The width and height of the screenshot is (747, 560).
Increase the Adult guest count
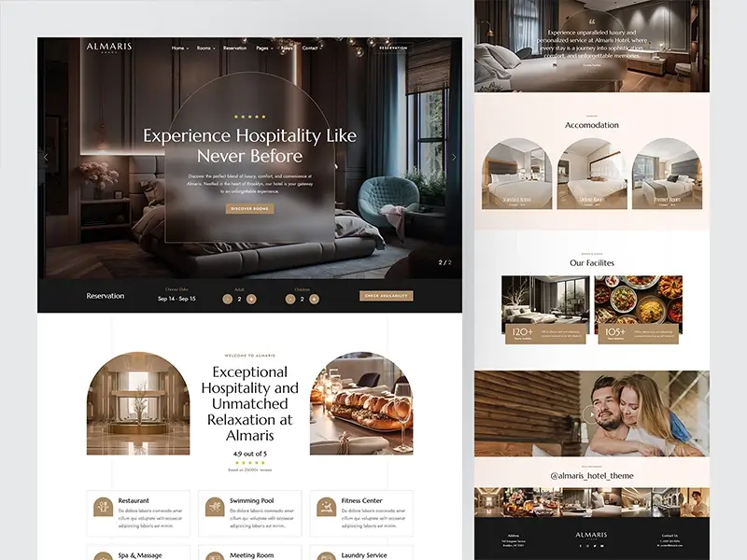point(251,299)
